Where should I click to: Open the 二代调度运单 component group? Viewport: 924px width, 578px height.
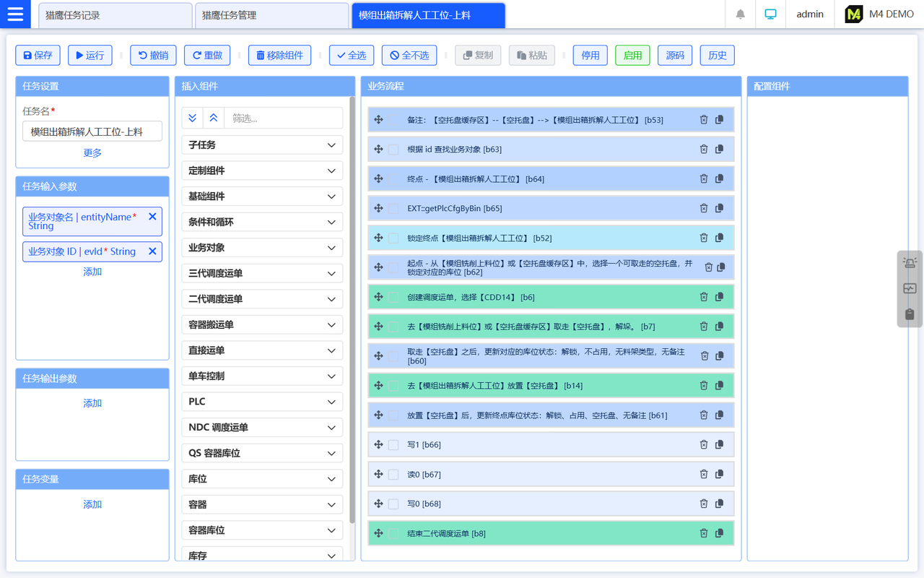261,299
